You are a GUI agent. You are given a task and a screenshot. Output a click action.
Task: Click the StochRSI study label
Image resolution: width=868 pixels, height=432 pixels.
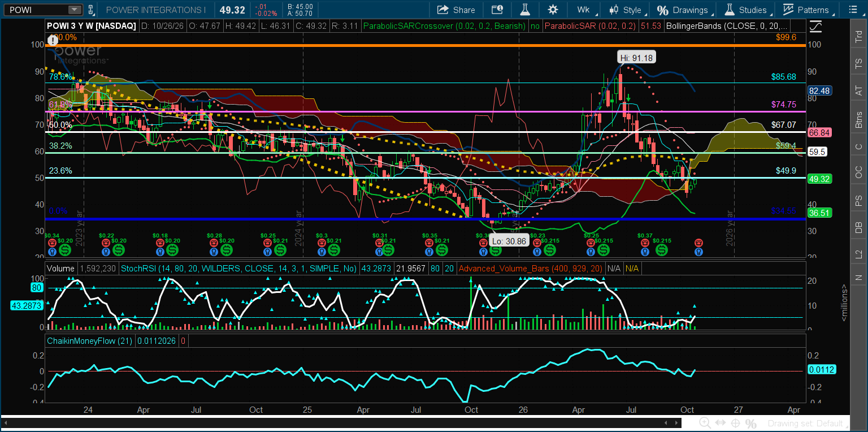coord(238,269)
